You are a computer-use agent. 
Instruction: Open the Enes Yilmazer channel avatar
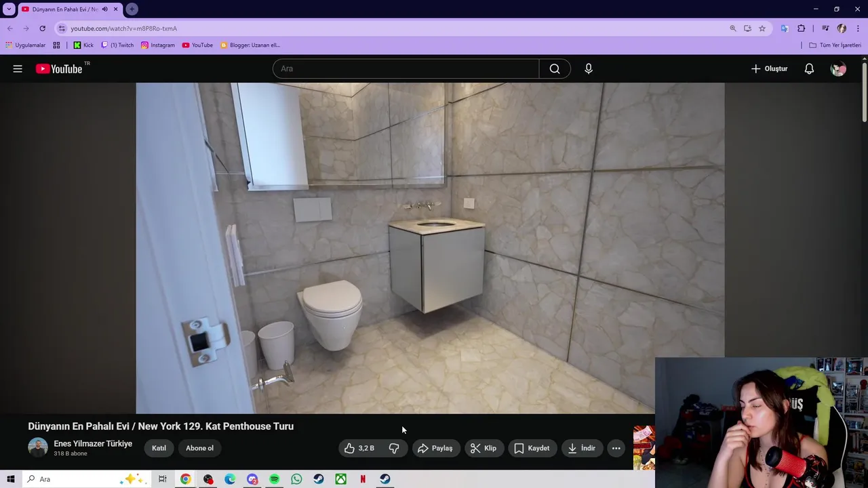pos(38,447)
